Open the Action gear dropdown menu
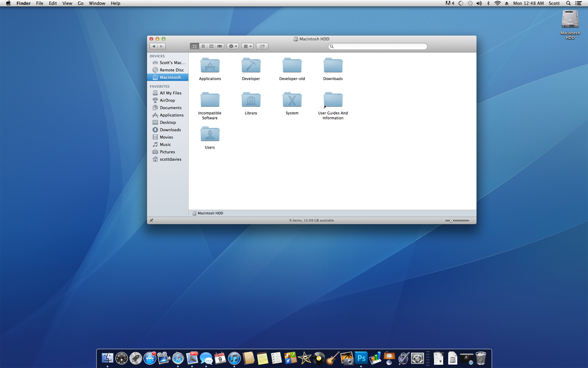588x368 pixels. tap(232, 46)
